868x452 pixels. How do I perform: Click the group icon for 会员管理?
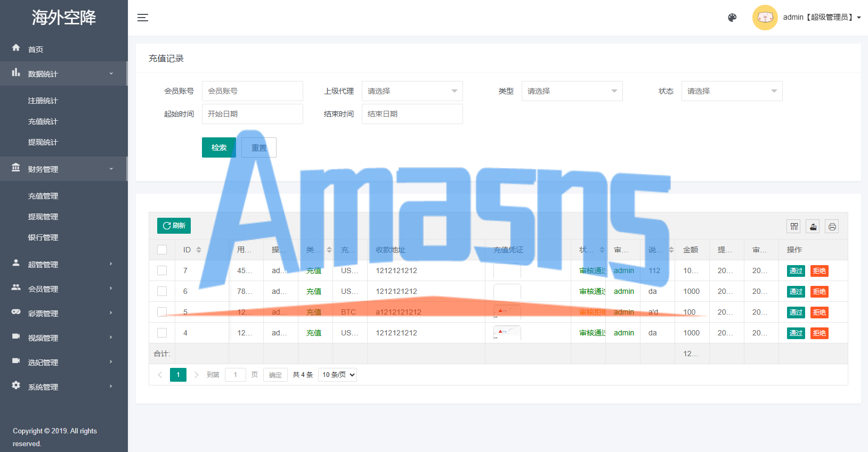coord(16,287)
